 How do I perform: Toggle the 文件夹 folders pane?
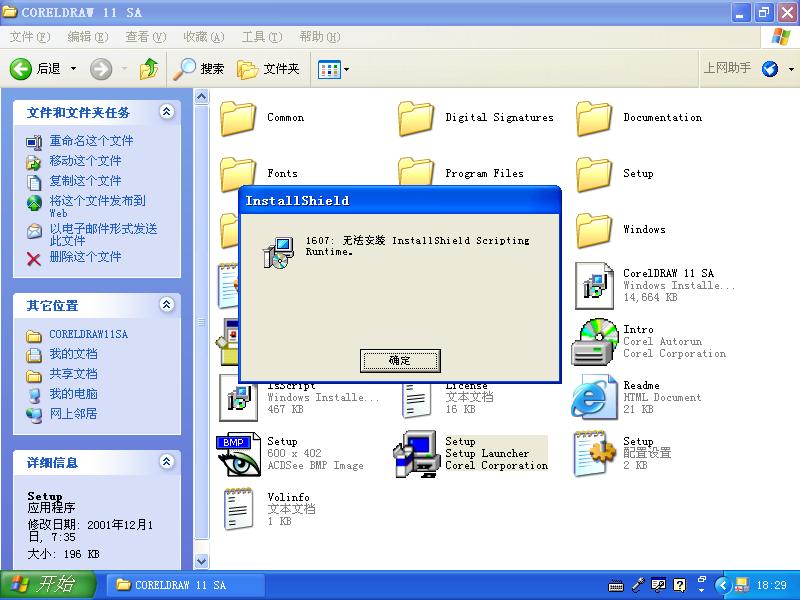coord(268,68)
